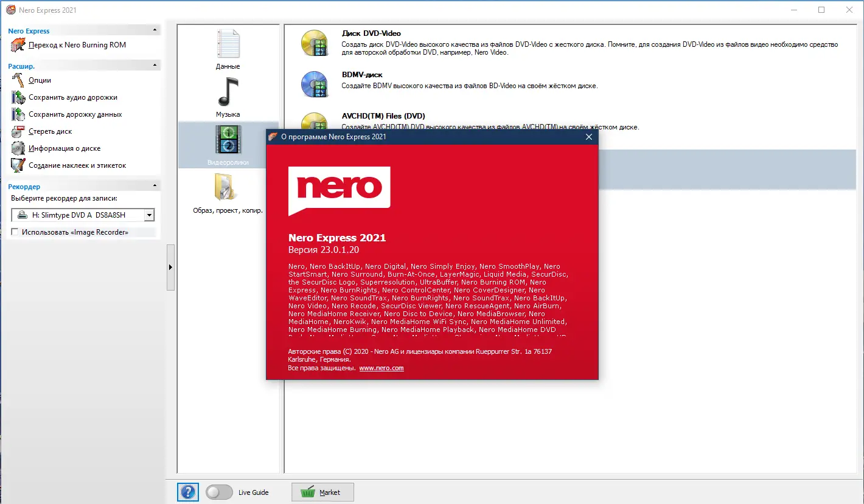Collapse the Рекордер section
This screenshot has height=504, width=864.
click(x=154, y=186)
